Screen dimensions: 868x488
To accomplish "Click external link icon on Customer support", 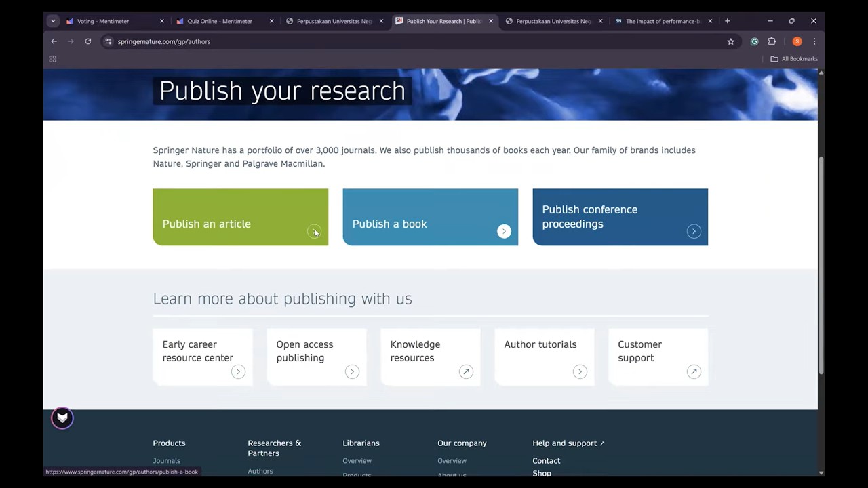I will coord(694,371).
